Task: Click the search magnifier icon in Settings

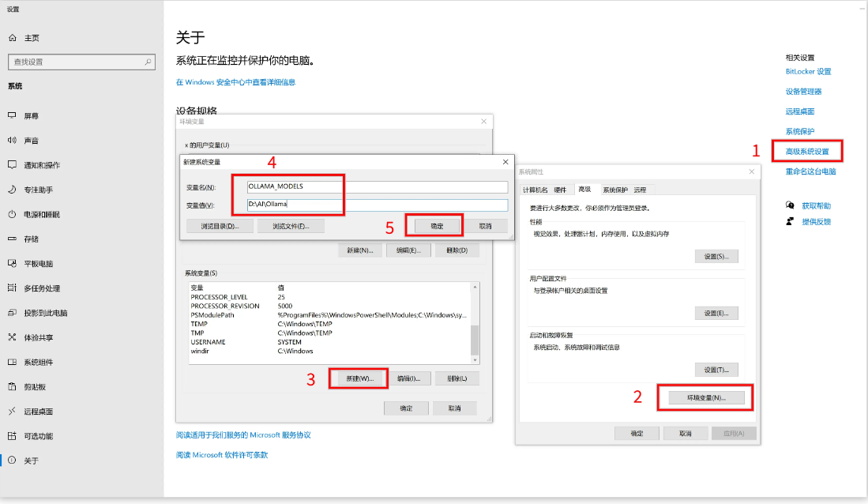Action: (x=148, y=62)
